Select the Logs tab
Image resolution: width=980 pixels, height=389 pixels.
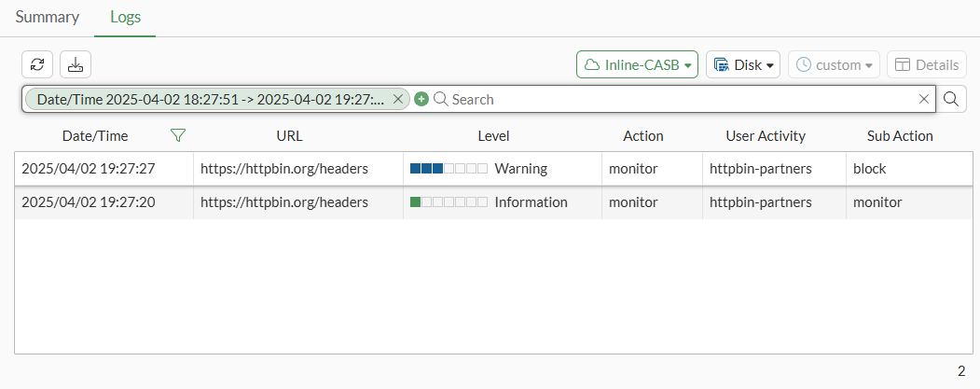[125, 17]
